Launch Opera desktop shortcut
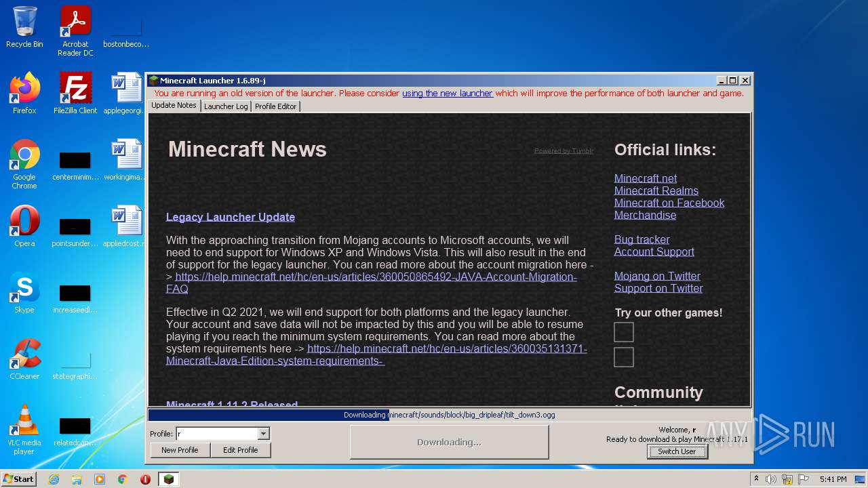The height and width of the screenshot is (488, 868). (x=24, y=226)
